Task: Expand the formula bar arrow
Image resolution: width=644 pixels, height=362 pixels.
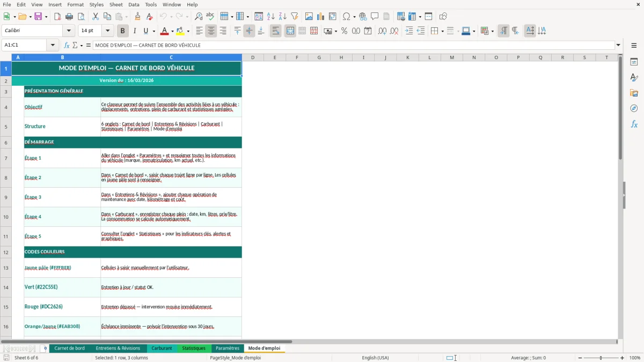Action: point(618,45)
